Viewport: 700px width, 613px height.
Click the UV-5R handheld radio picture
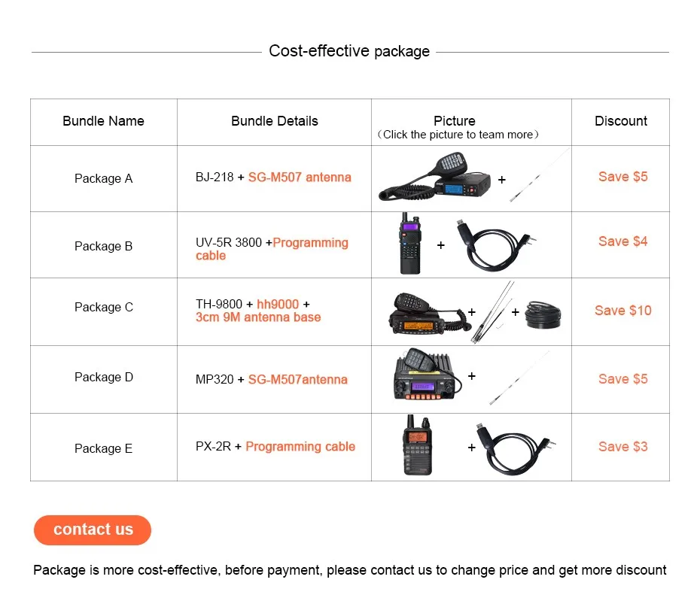(x=410, y=243)
